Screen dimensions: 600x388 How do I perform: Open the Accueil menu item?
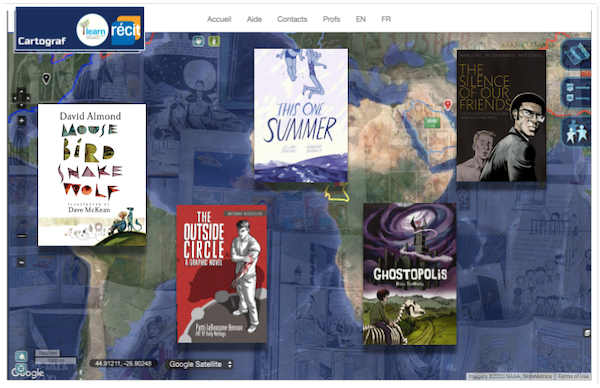pyautogui.click(x=219, y=19)
